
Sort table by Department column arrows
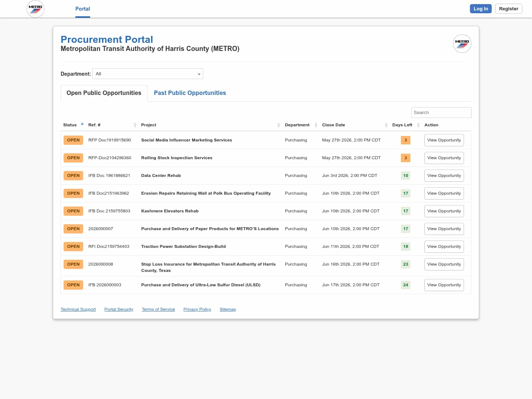(316, 125)
